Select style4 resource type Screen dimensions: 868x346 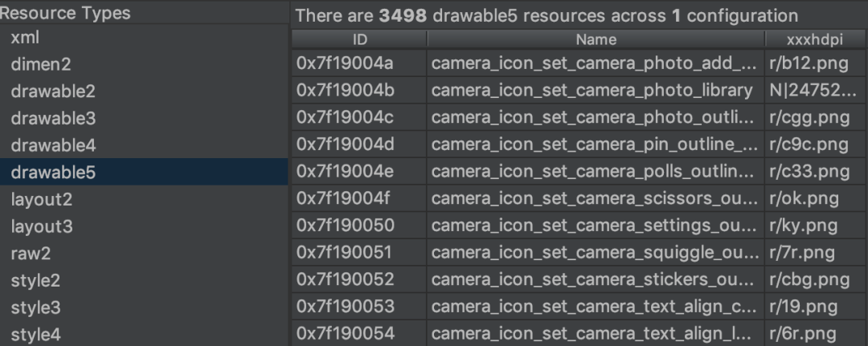coord(144,334)
